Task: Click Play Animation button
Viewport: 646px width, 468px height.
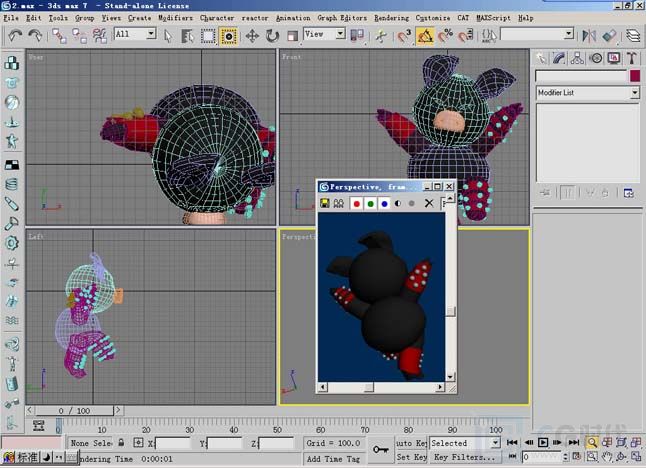Action: 543,442
